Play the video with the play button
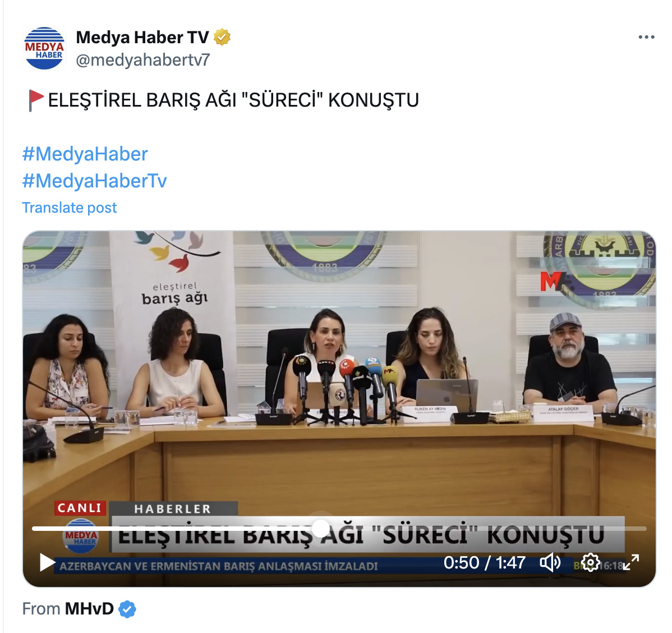672x633 pixels. point(47,562)
